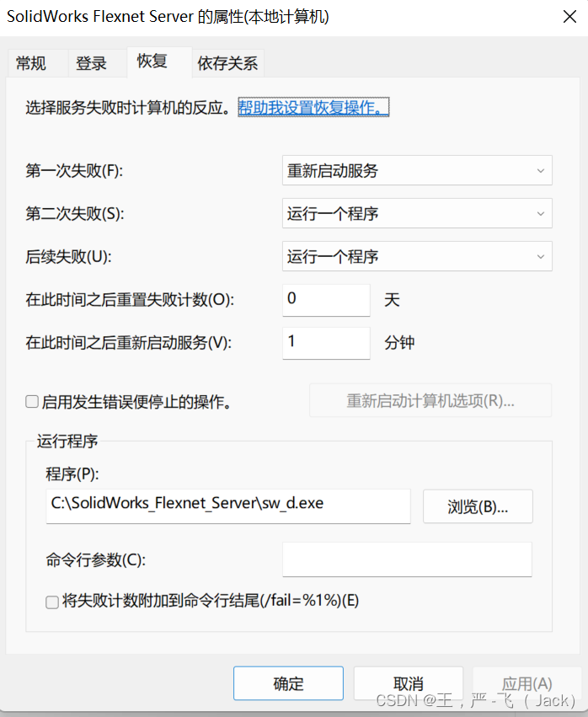Click the 应用 button

pos(527,683)
